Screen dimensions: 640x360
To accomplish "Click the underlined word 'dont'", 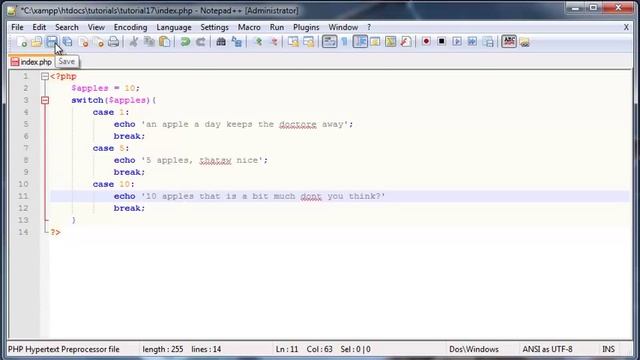I will (x=311, y=196).
